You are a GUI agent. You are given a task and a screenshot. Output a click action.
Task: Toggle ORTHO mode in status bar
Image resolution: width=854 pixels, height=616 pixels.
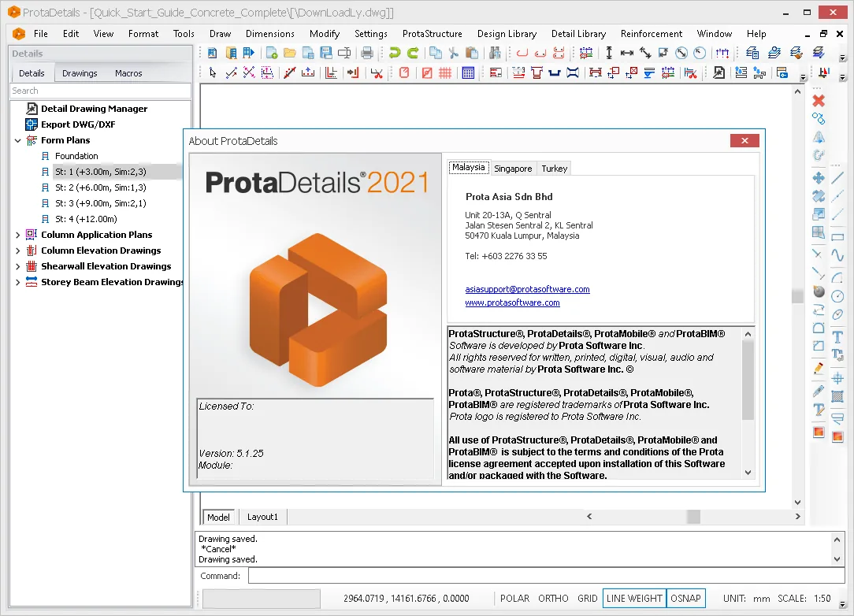[x=553, y=598]
